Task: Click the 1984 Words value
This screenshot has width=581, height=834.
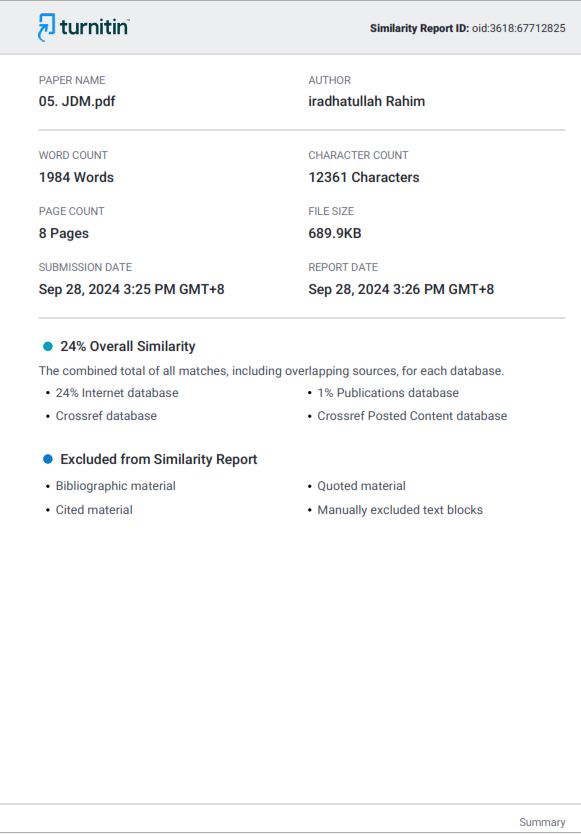Action: [x=76, y=177]
